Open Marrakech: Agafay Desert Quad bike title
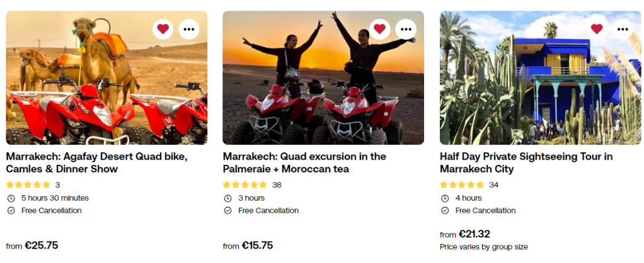The width and height of the screenshot is (644, 263). (96, 162)
